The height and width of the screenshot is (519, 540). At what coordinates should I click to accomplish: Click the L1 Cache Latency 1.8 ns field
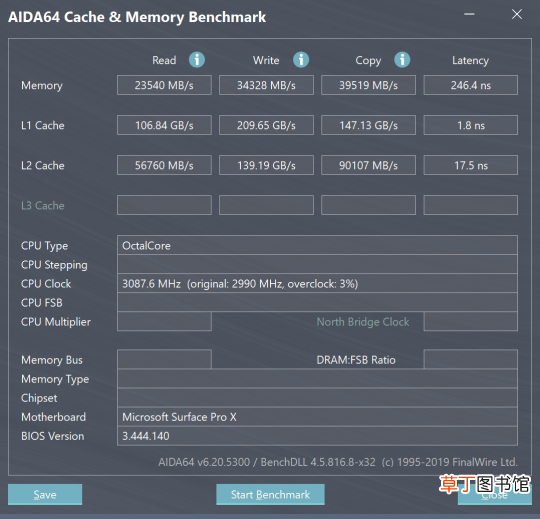click(x=470, y=125)
